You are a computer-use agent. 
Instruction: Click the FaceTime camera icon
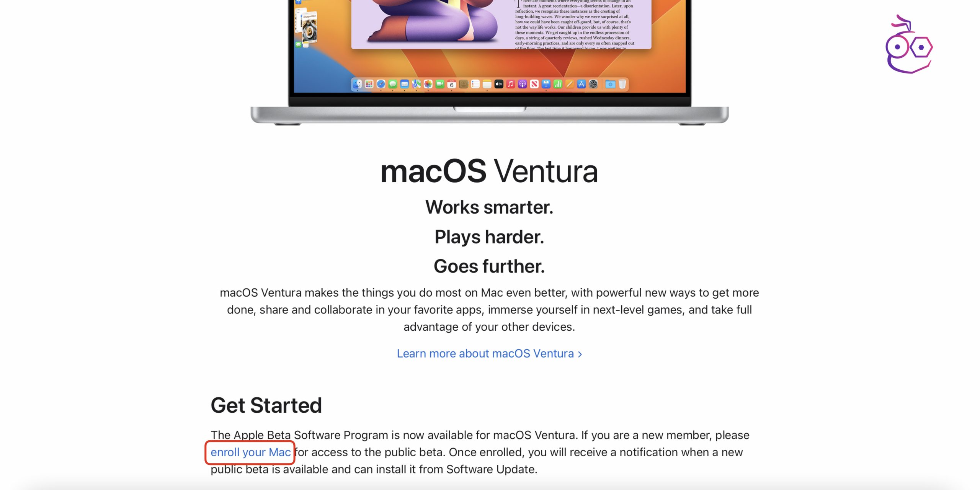[x=440, y=84]
